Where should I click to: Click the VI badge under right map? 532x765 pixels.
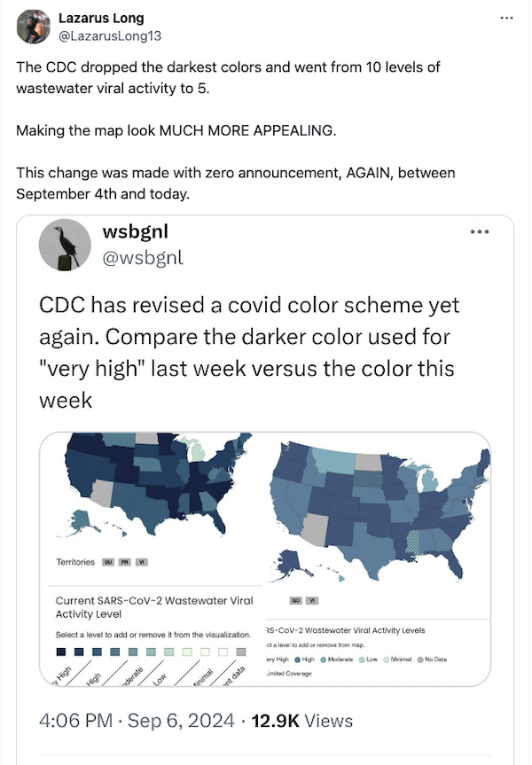click(313, 600)
